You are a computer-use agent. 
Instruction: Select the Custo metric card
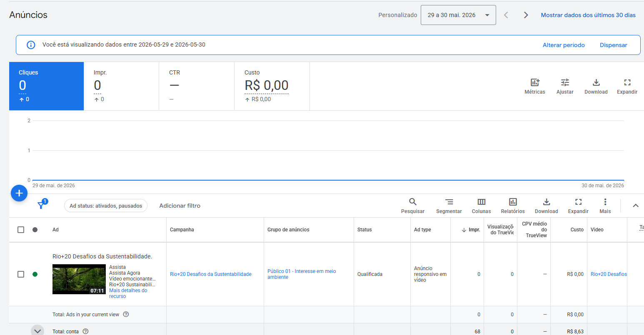(x=272, y=86)
